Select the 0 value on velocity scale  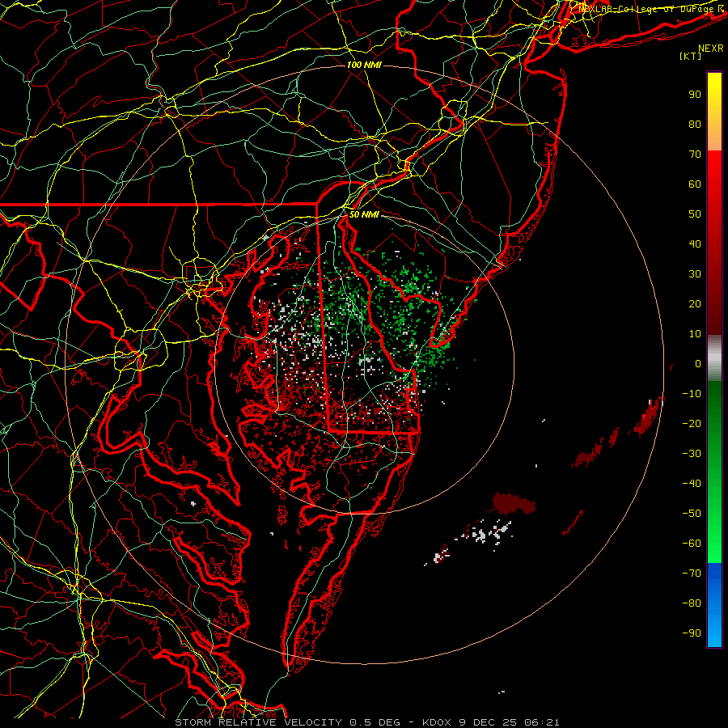point(698,363)
